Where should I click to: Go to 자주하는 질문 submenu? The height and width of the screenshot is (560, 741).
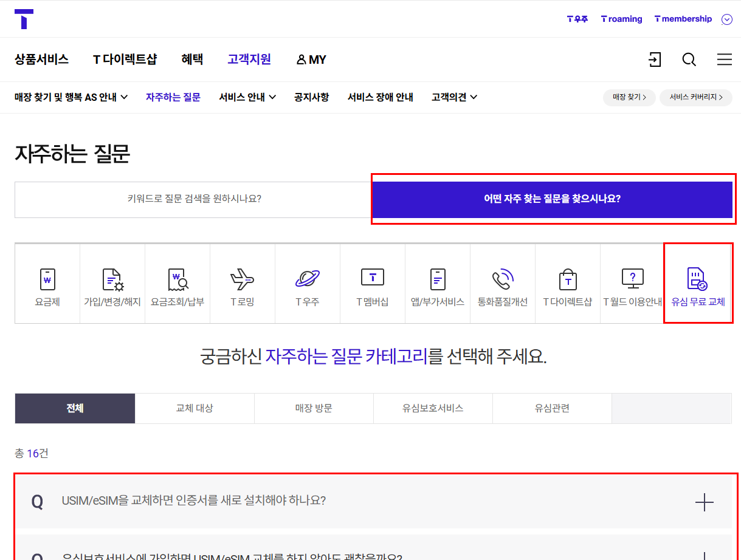[x=173, y=97]
